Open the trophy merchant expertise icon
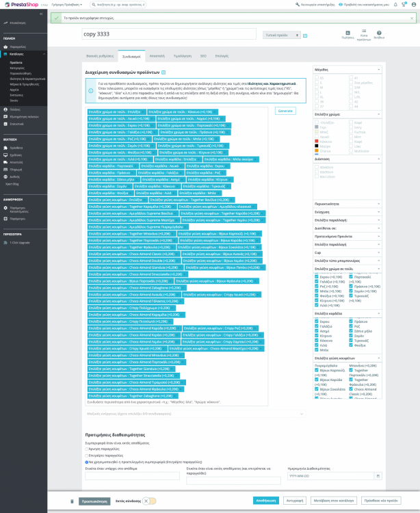420x513 pixels. [404, 5]
